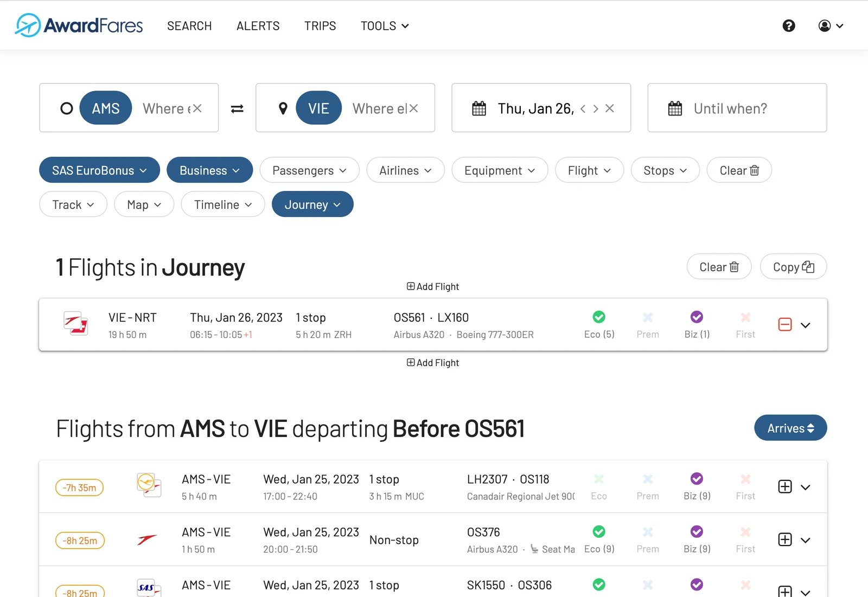
Task: Open the Flight filter dropdown
Action: tap(589, 170)
